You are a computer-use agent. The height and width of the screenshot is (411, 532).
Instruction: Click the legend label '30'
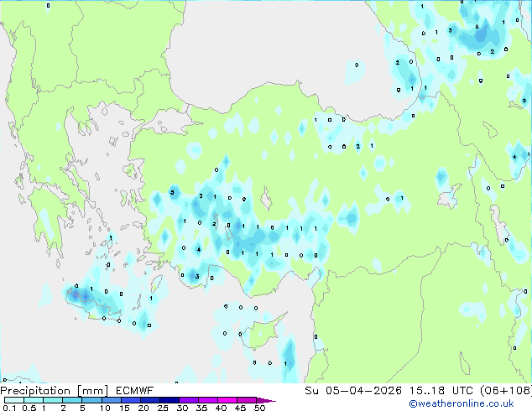tap(182, 408)
